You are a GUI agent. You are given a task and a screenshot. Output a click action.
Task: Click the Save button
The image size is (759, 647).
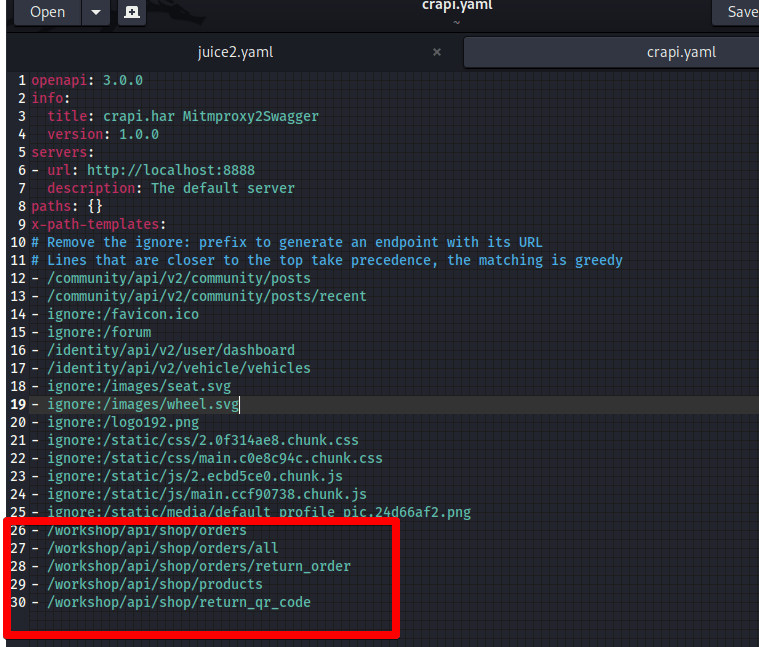(x=738, y=12)
